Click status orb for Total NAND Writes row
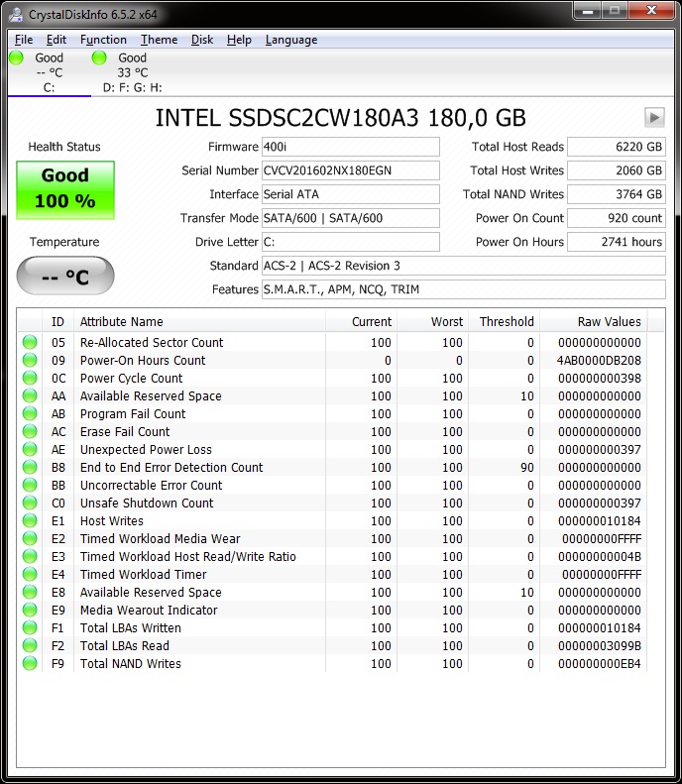The image size is (682, 784). click(x=30, y=663)
